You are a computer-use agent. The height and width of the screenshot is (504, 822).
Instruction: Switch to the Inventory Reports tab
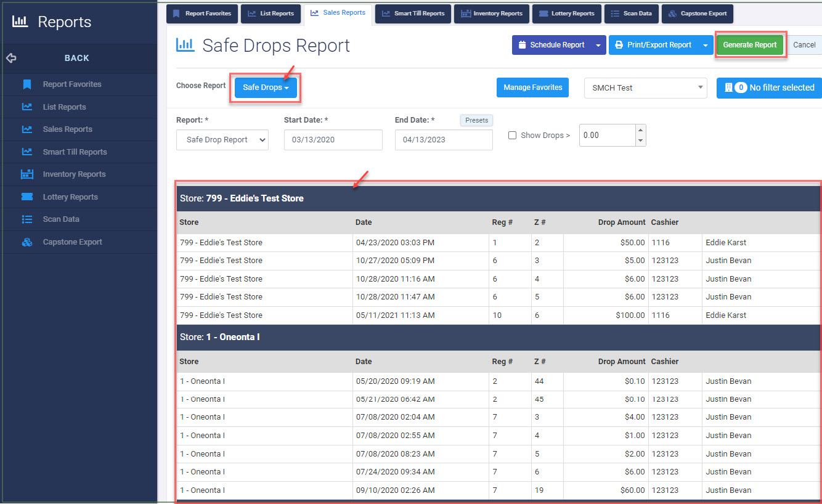pyautogui.click(x=491, y=14)
